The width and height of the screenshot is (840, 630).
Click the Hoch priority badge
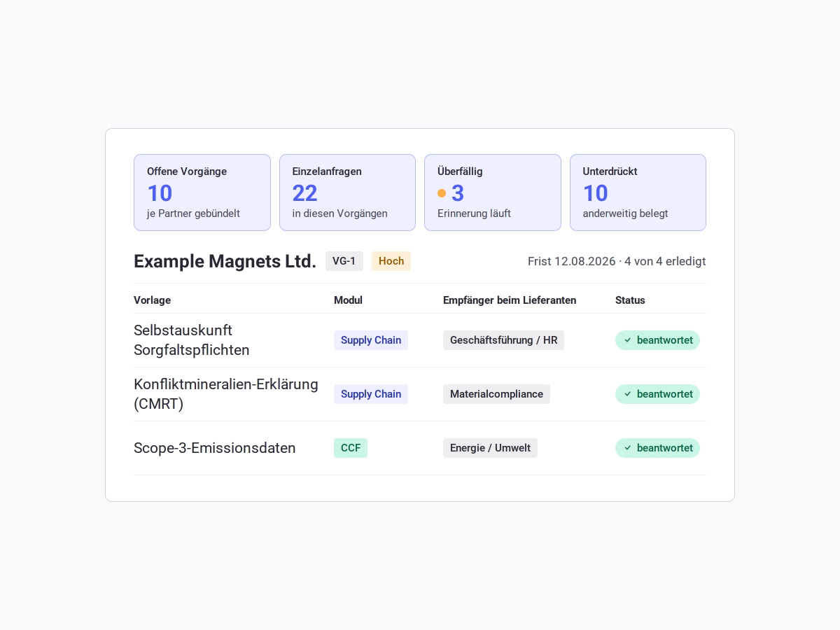tap(391, 261)
